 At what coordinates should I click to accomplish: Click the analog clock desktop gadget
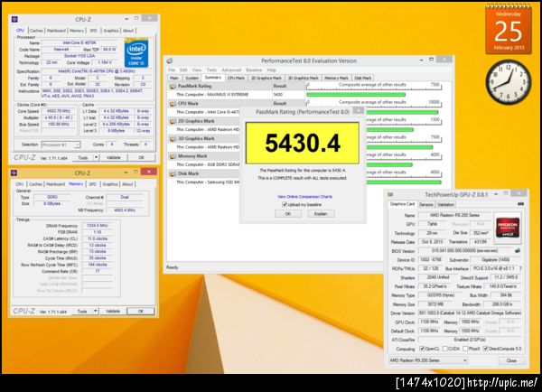point(508,82)
